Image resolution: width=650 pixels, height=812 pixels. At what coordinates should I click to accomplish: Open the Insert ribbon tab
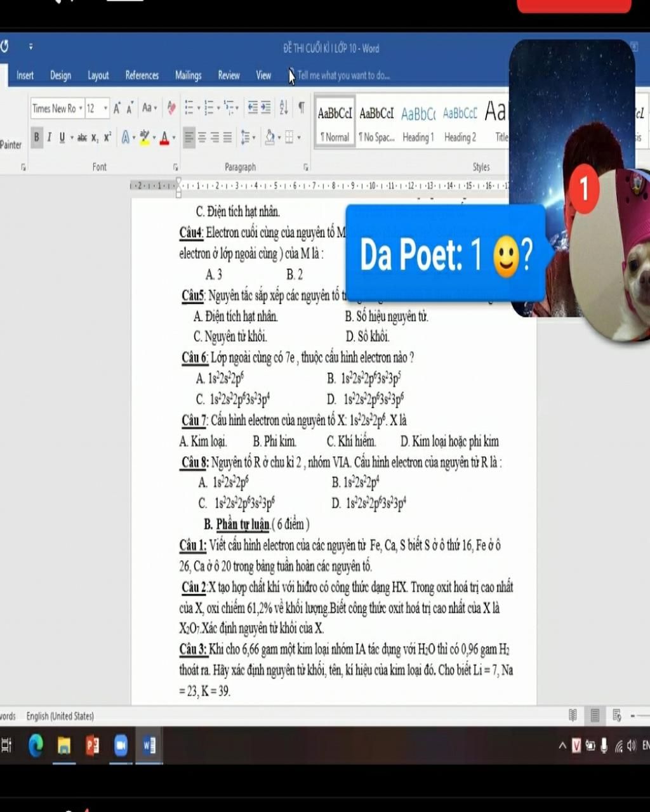click(x=25, y=75)
